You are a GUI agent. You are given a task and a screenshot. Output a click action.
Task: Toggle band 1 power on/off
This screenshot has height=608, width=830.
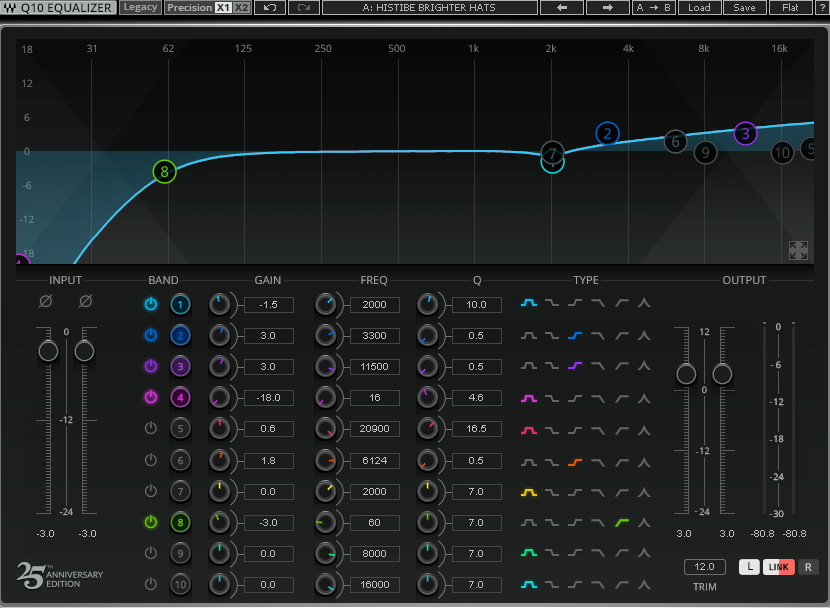[x=151, y=304]
